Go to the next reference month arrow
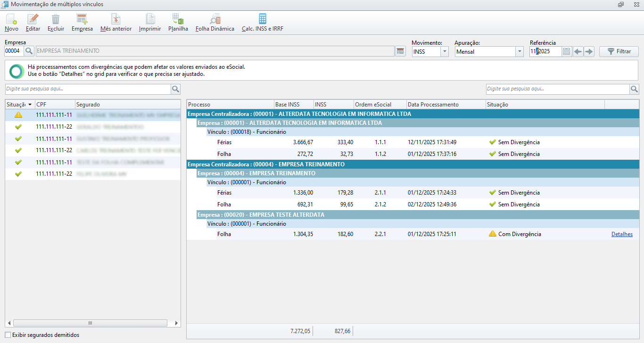The height and width of the screenshot is (343, 644). [589, 51]
